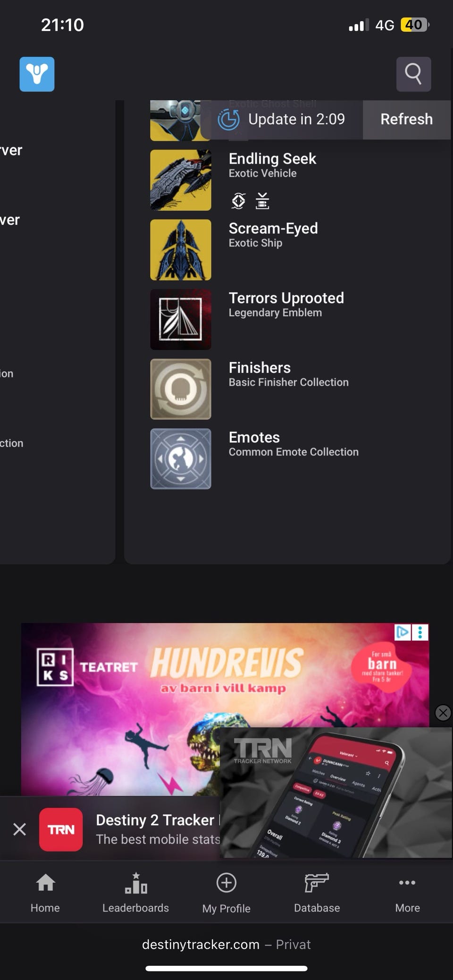Click the Scream-Eyed item title
Viewport: 453px width, 980px height.
click(x=273, y=228)
